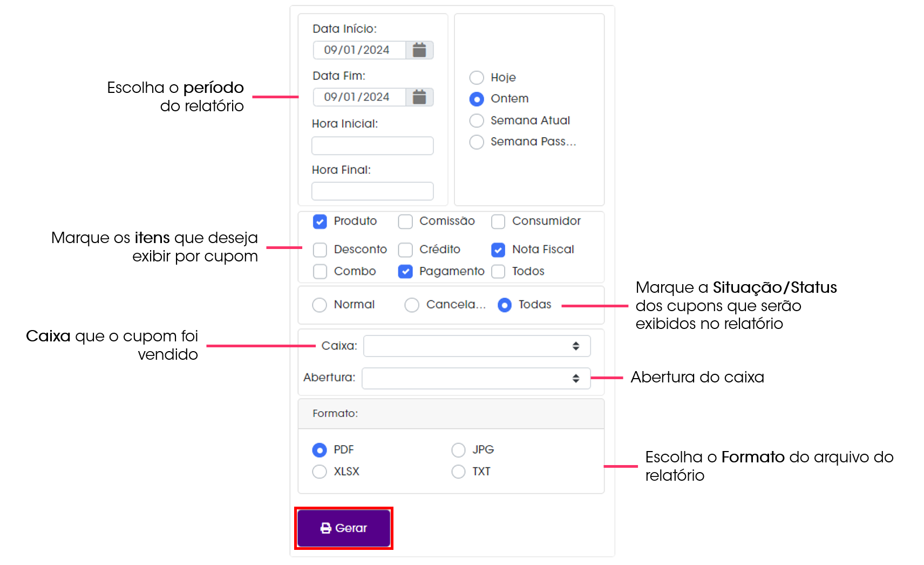The height and width of the screenshot is (565, 924).
Task: Open the Abertura dropdown list
Action: pos(476,378)
